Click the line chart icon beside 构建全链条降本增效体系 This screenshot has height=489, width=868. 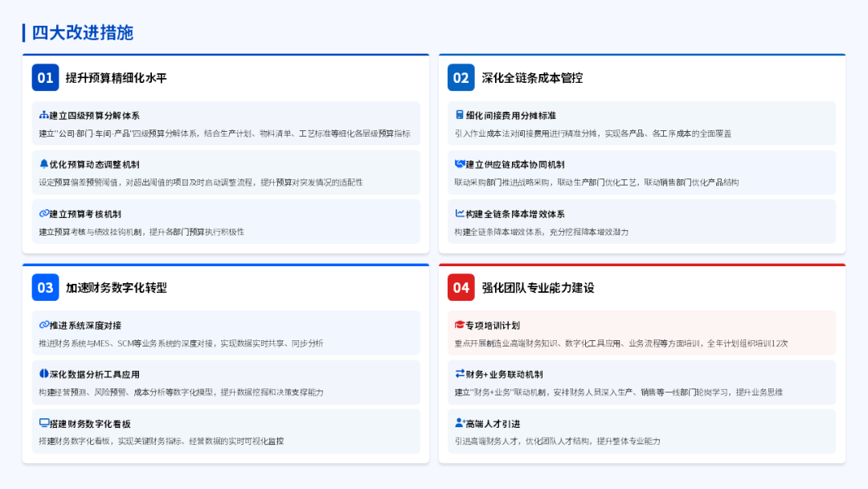point(460,213)
